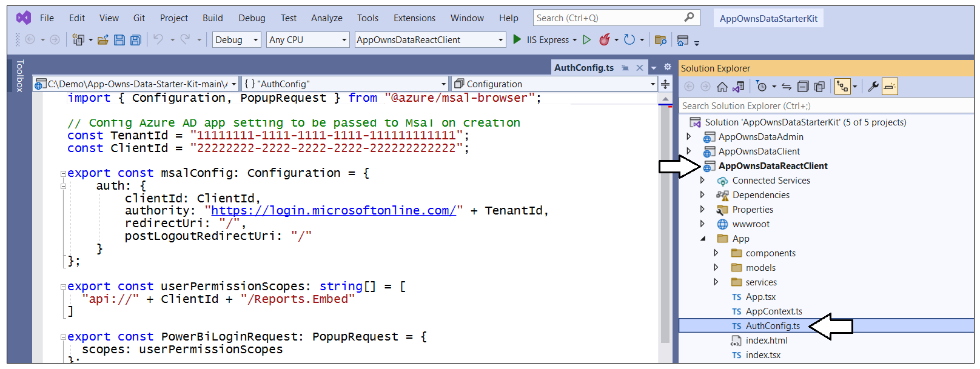Select index.html in Solution Explorer

coord(767,341)
